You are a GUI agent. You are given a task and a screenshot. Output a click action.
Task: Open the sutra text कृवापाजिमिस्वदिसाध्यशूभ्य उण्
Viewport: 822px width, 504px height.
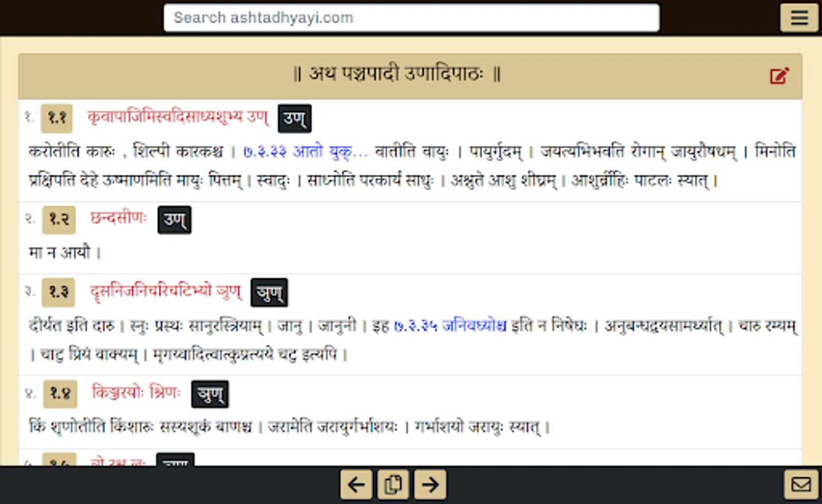(178, 118)
